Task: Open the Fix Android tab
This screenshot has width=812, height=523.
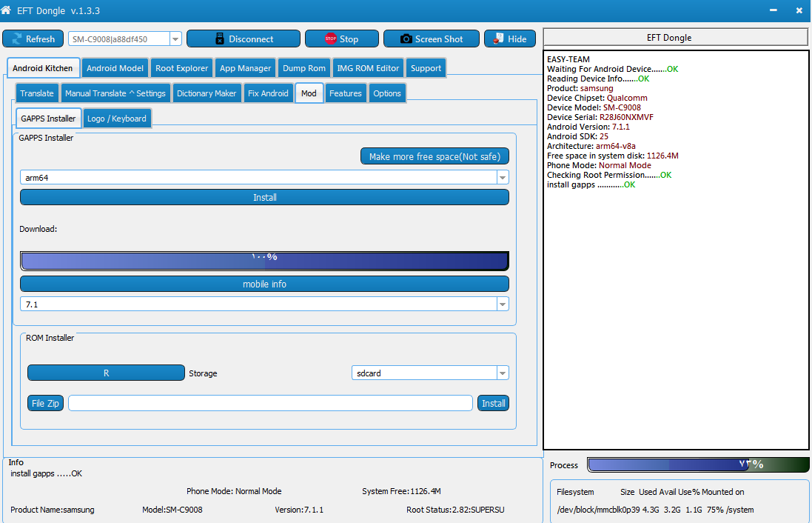Action: pos(268,93)
